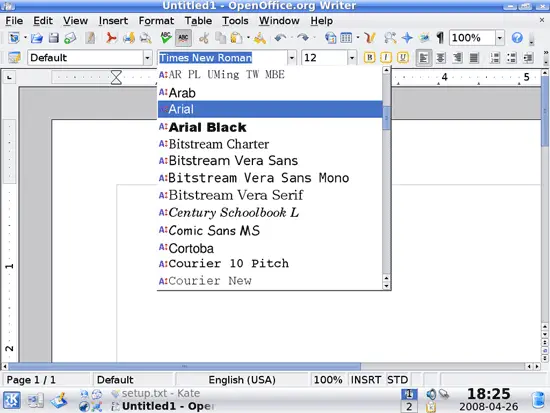
Task: Click the Print File Directly icon
Action: (x=129, y=38)
